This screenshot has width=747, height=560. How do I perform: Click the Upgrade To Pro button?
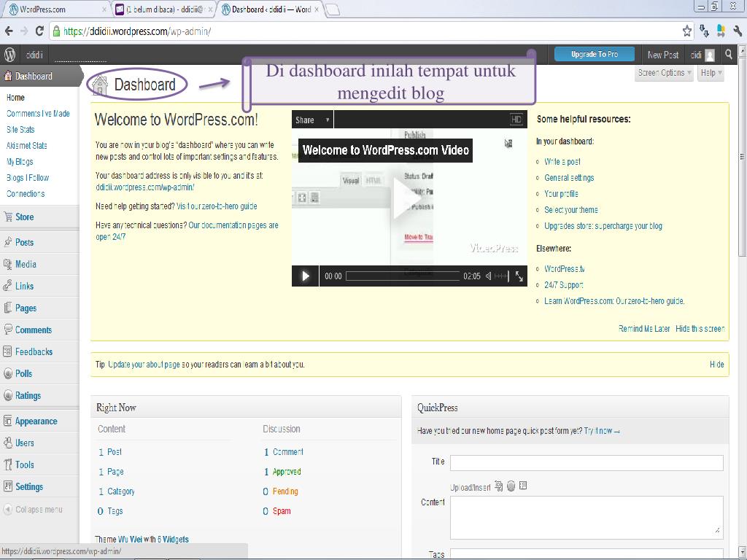pyautogui.click(x=594, y=54)
